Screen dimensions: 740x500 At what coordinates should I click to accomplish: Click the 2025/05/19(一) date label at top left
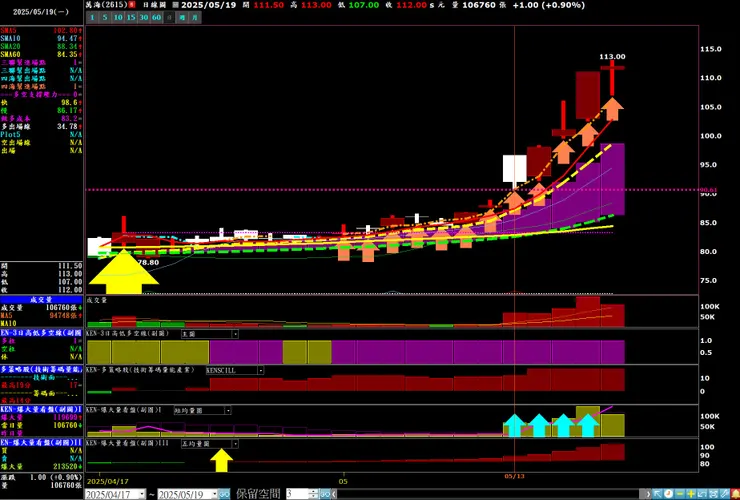pyautogui.click(x=41, y=12)
